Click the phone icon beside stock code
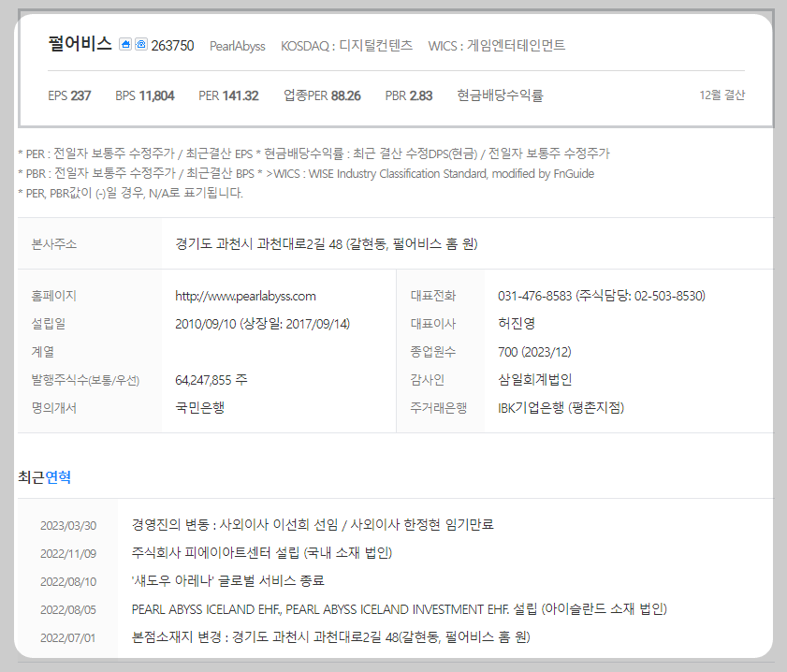 point(141,44)
